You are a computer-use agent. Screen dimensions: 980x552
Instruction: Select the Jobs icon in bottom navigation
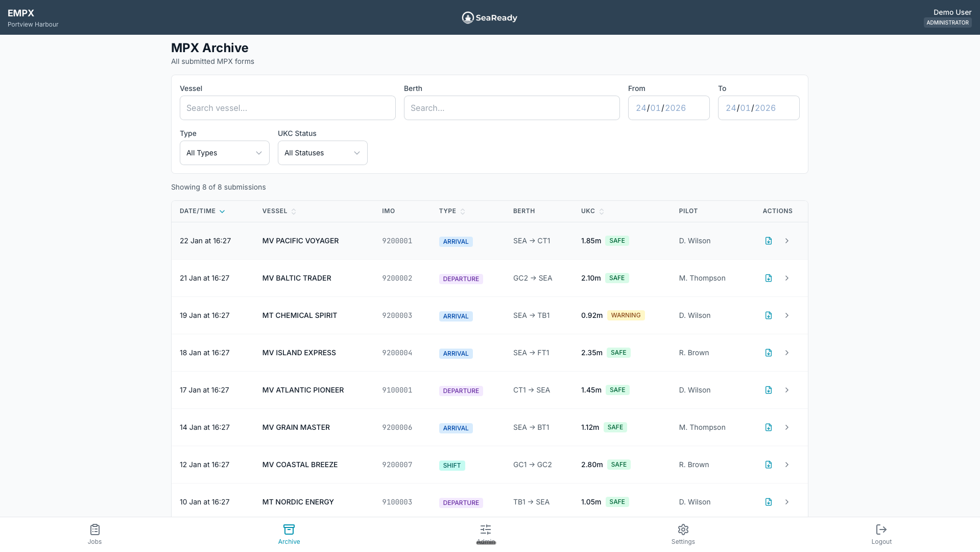(x=94, y=530)
